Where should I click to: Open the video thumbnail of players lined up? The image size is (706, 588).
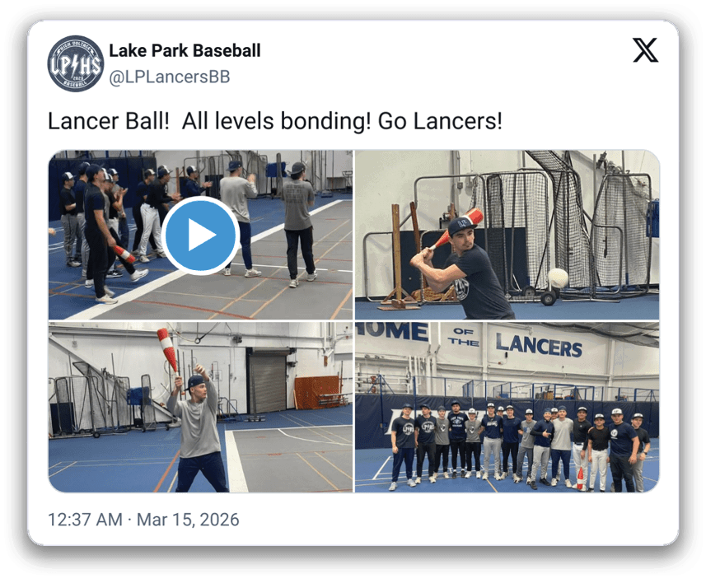(201, 235)
